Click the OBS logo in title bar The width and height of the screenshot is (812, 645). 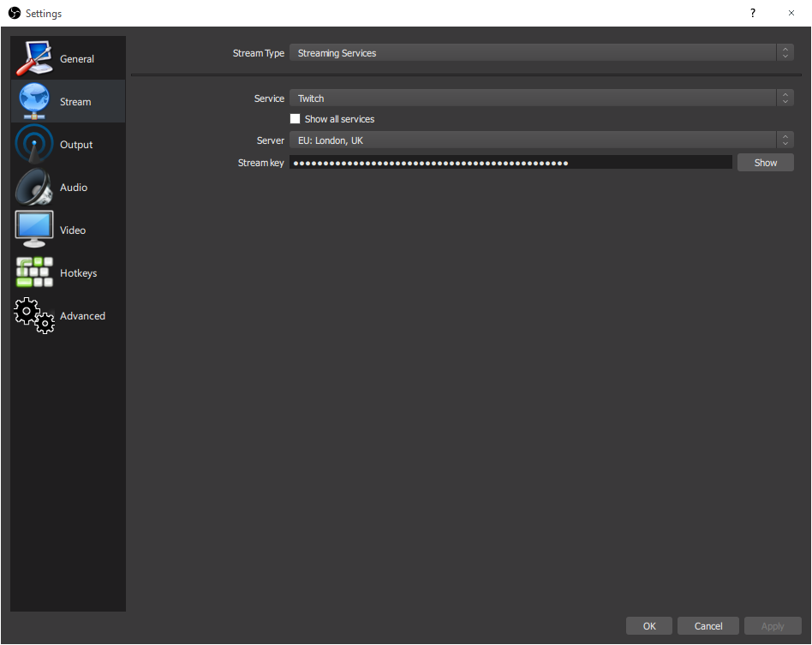15,13
